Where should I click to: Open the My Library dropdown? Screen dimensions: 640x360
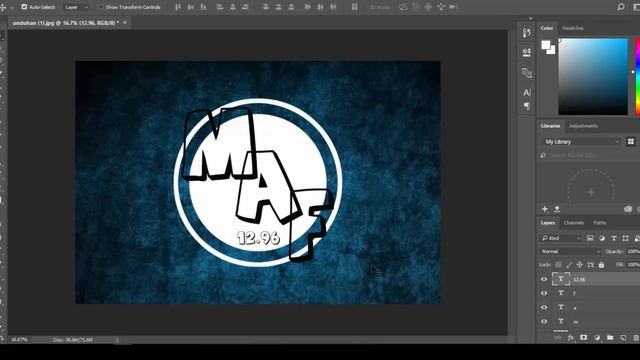[x=582, y=142]
